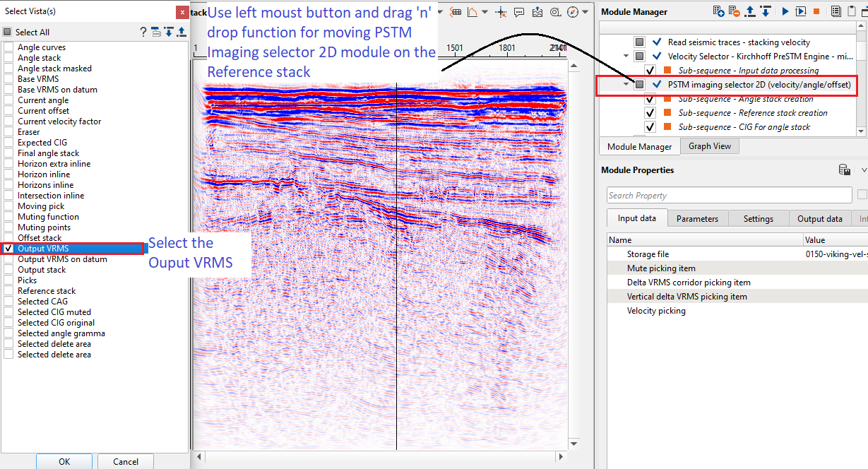Viewport: 868px width, 469px height.
Task: Switch to the Graph View tab
Action: [x=710, y=146]
